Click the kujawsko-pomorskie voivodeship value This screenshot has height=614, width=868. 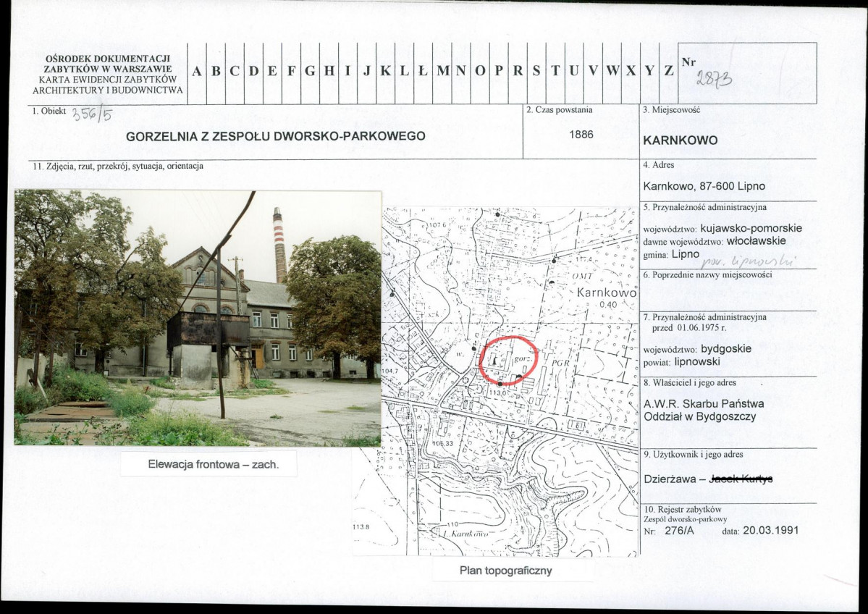[x=751, y=228]
